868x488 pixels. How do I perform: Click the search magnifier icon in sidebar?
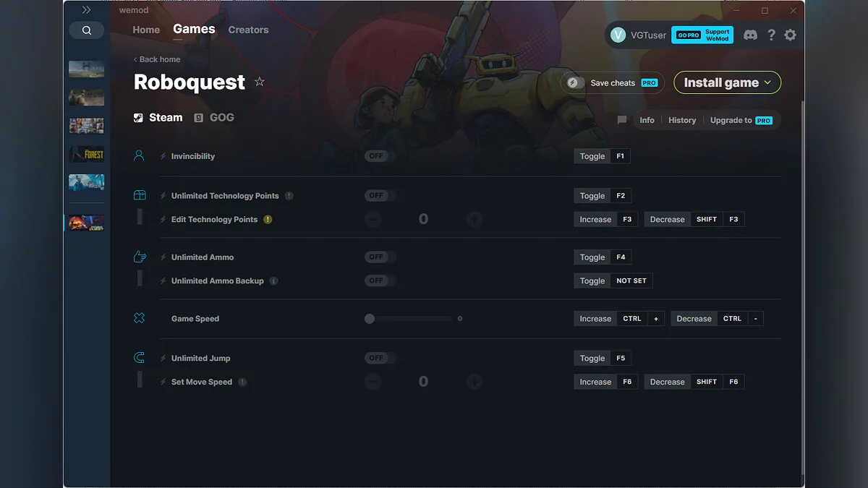(87, 30)
